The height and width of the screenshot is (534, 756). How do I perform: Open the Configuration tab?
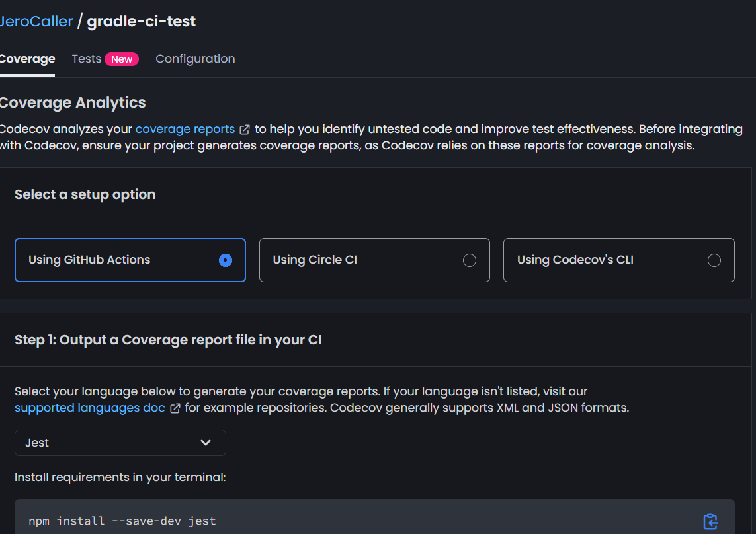point(195,59)
